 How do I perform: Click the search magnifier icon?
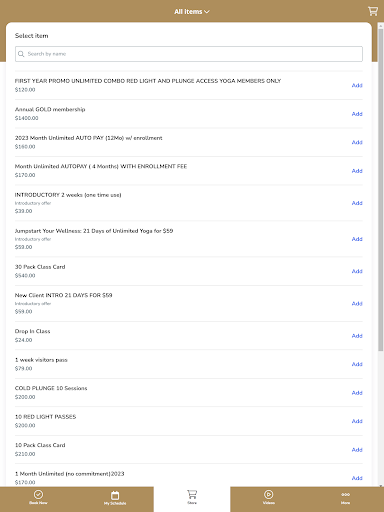(x=21, y=54)
